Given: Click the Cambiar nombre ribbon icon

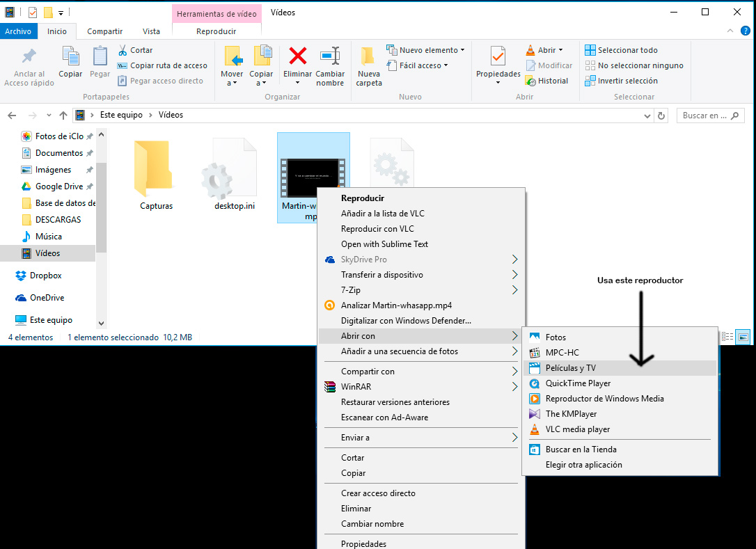Looking at the screenshot, I should click(330, 56).
